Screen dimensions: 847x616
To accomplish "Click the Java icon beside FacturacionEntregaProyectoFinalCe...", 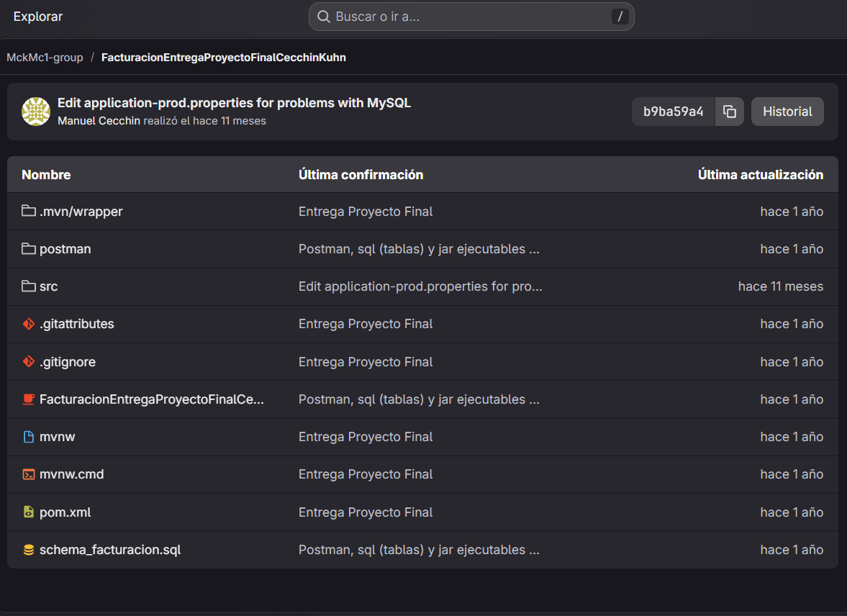I will click(29, 399).
